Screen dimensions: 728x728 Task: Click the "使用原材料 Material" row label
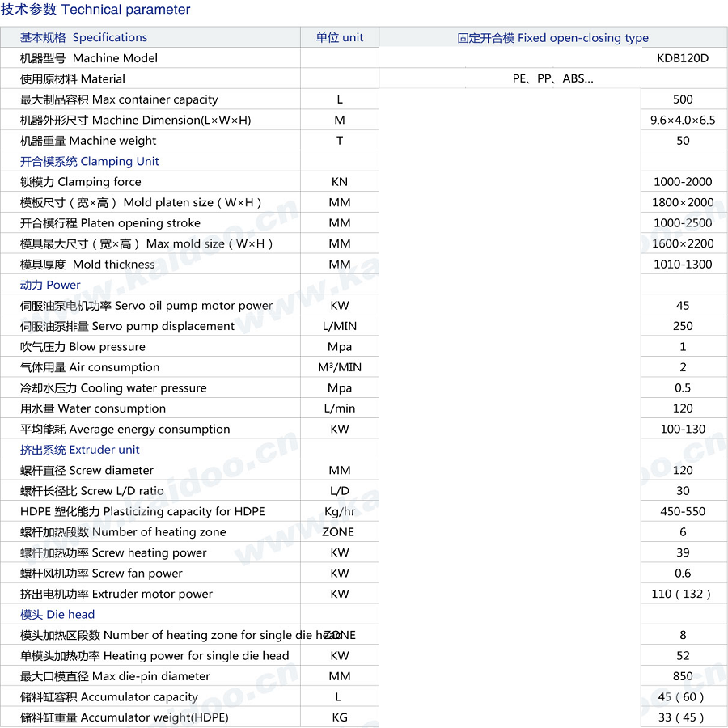73,79
